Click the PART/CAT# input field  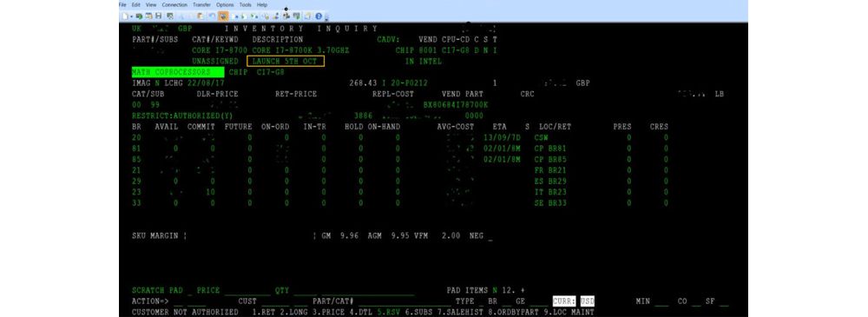[x=404, y=301]
